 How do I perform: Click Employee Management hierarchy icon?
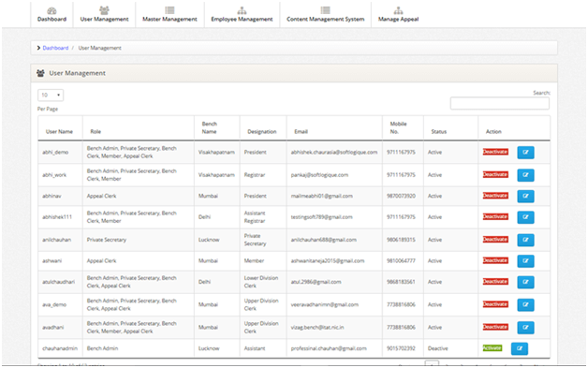pyautogui.click(x=242, y=10)
